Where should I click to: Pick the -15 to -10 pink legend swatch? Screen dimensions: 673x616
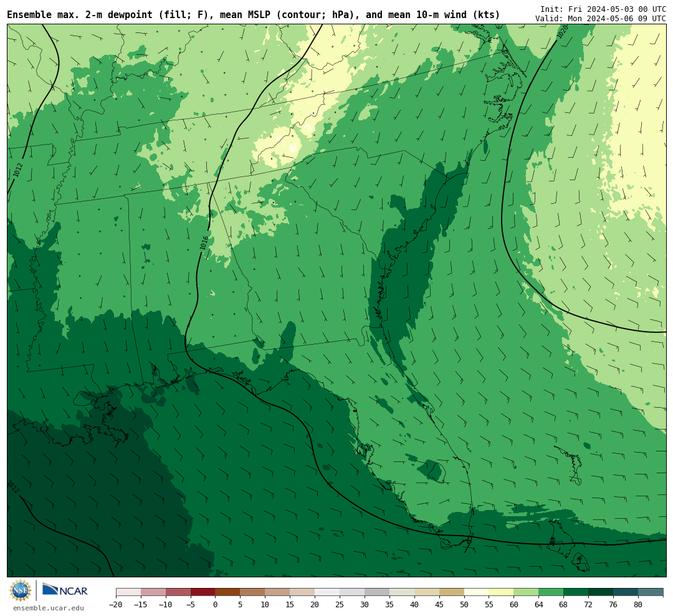(153, 592)
